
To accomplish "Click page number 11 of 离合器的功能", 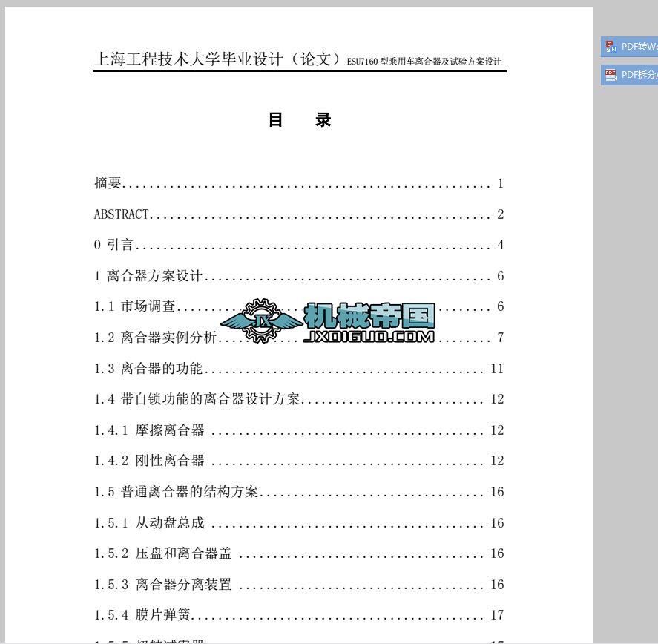I will [x=497, y=369].
